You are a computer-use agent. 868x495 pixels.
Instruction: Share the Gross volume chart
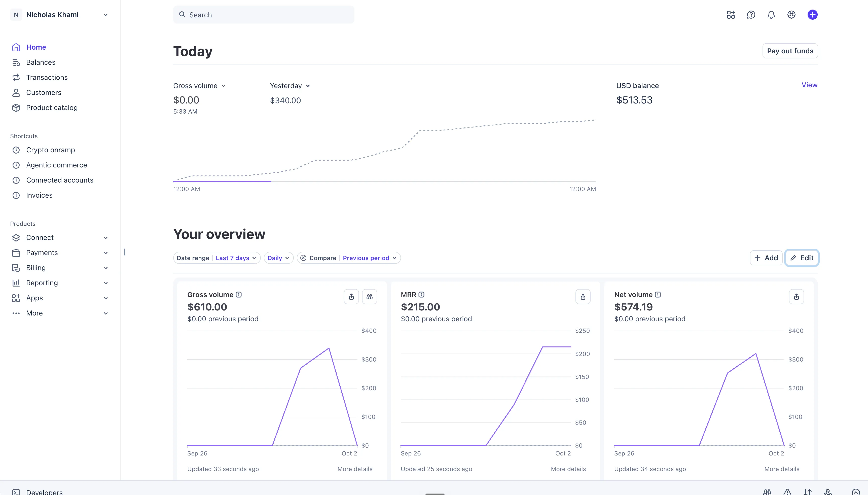(x=351, y=297)
